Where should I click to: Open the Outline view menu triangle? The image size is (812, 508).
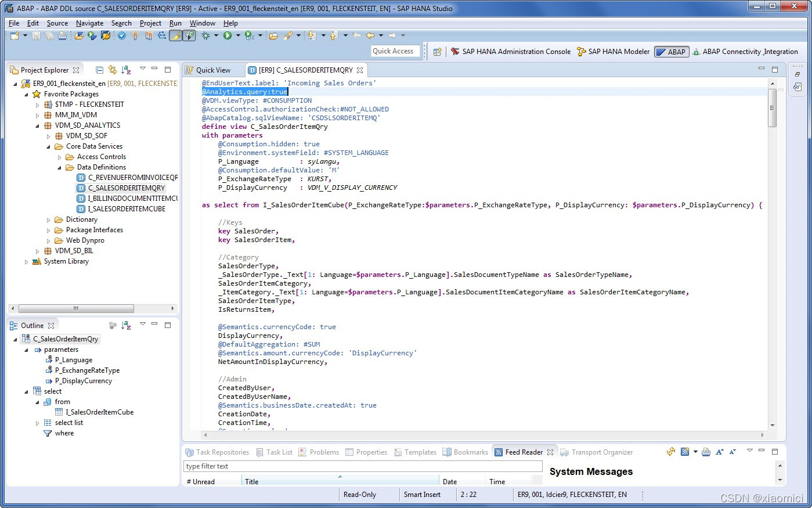[x=143, y=324]
